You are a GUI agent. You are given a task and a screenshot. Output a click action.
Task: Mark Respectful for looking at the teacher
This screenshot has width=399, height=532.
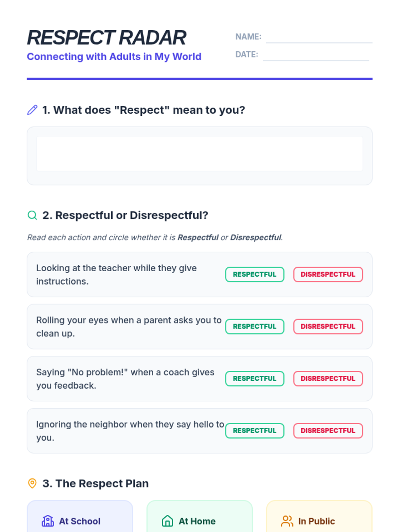tap(254, 274)
